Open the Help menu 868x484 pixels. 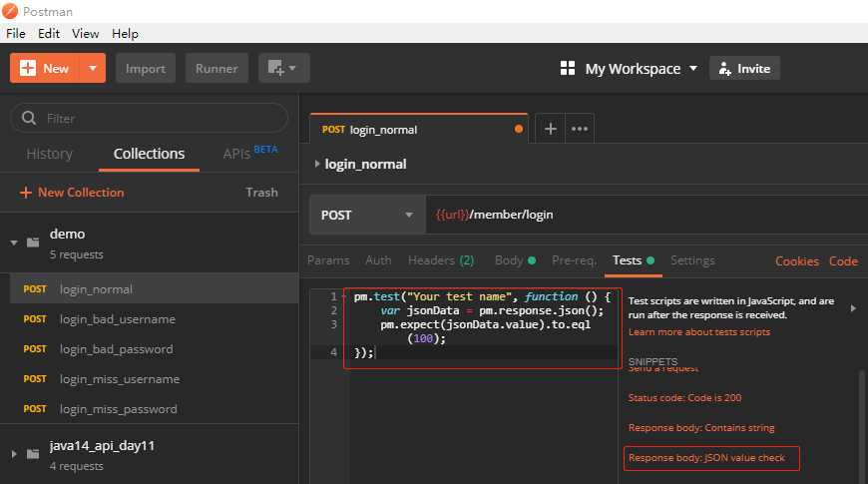tap(125, 33)
